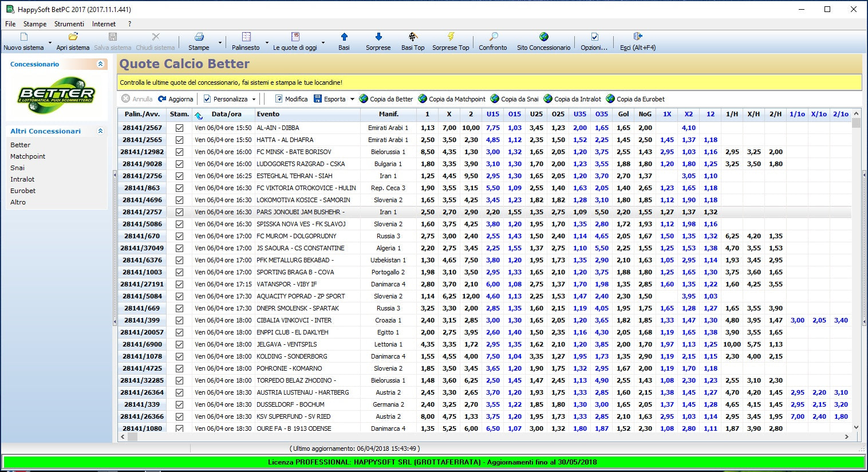The width and height of the screenshot is (868, 472).
Task: Toggle the Personalizza checkbox
Action: tap(207, 99)
